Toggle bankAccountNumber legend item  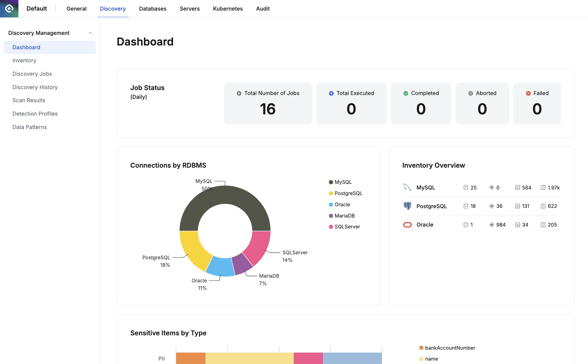447,348
